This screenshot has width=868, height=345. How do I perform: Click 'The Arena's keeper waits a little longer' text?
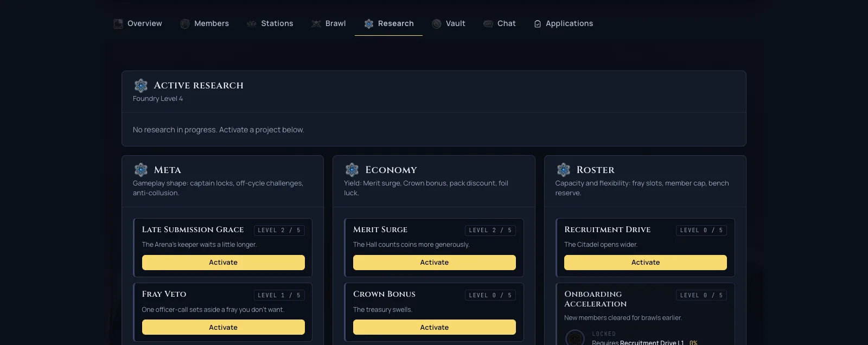200,245
